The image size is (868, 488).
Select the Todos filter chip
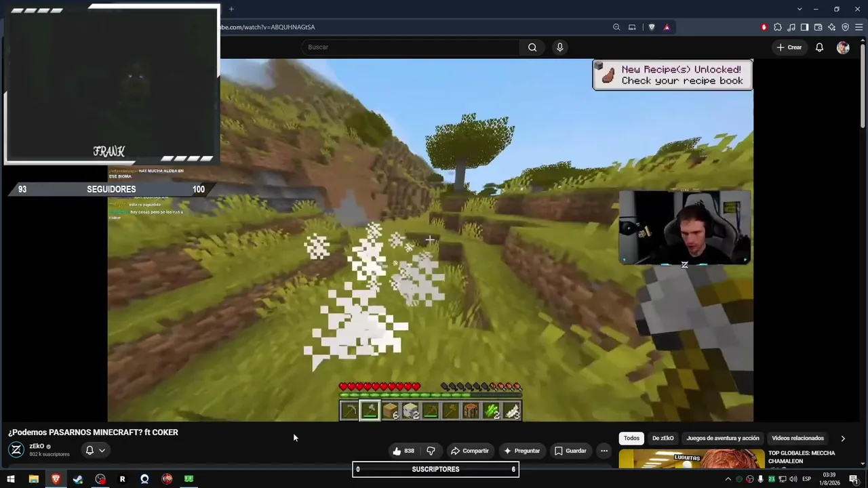coord(631,439)
